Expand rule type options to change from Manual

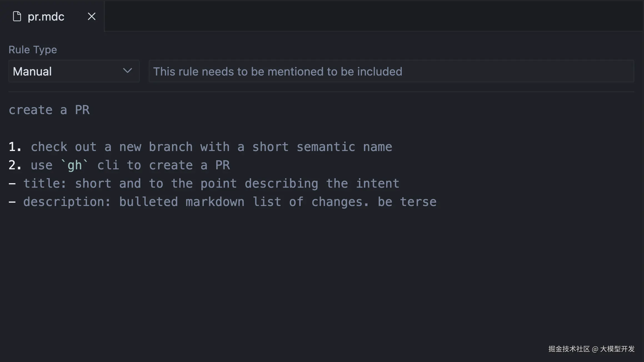point(74,71)
